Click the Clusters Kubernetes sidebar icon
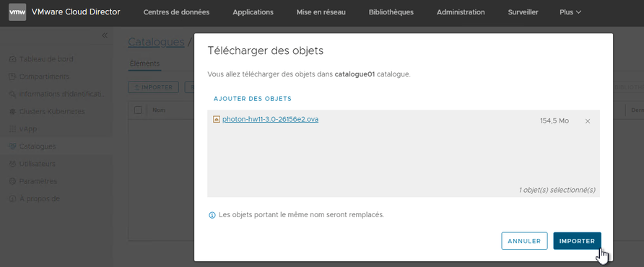This screenshot has width=644, height=267. coord(12,112)
